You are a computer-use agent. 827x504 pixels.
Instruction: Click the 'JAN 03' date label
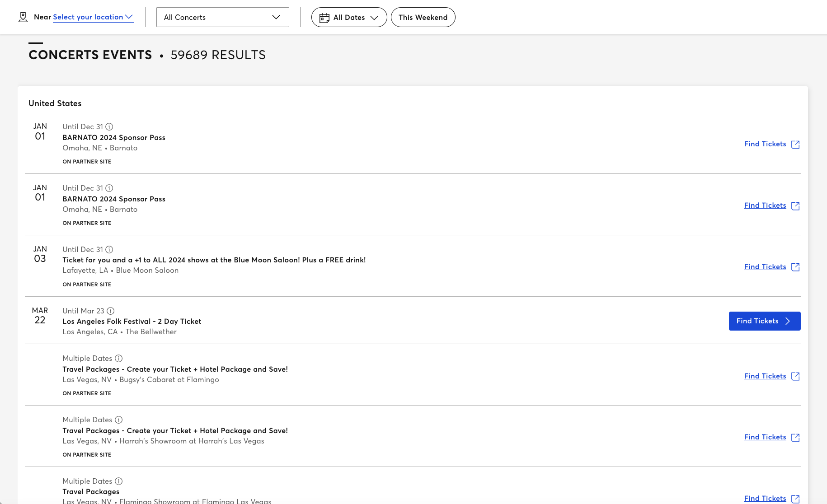[40, 254]
